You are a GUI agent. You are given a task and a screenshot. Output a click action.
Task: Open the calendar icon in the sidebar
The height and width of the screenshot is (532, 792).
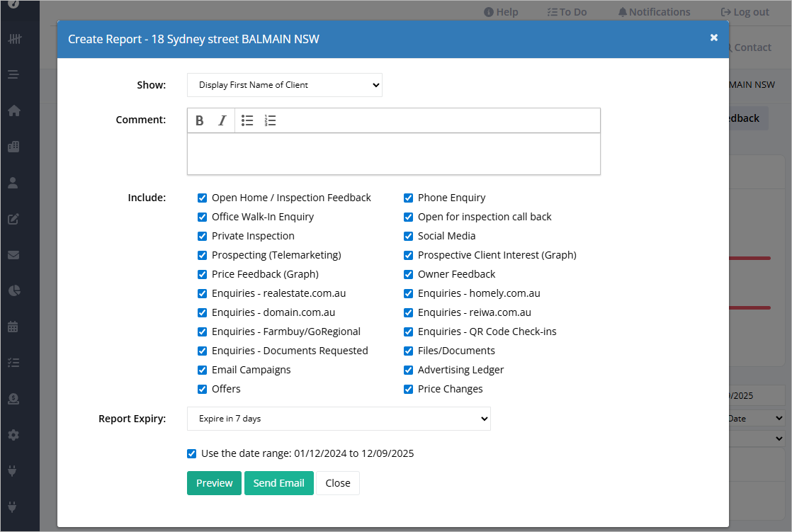(13, 327)
